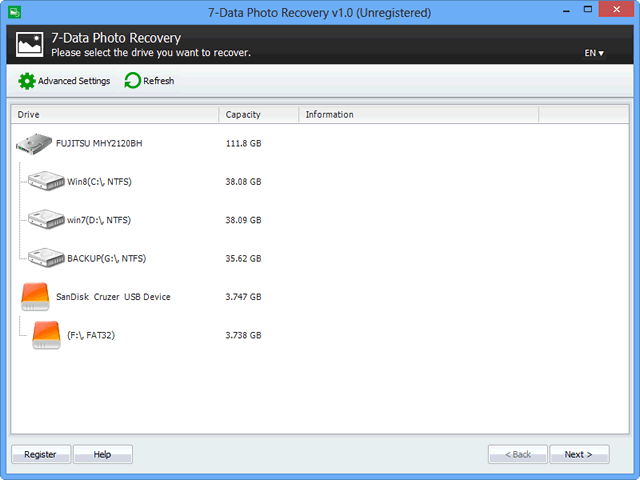Sort by the Drive column header
Image resolution: width=640 pixels, height=480 pixels.
(x=114, y=115)
